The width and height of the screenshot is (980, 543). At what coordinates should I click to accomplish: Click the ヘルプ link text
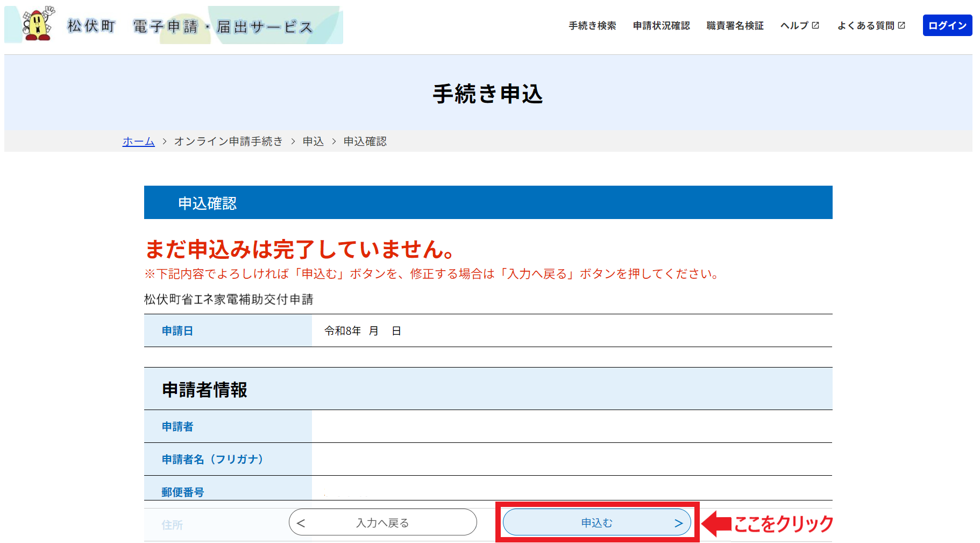coord(794,25)
